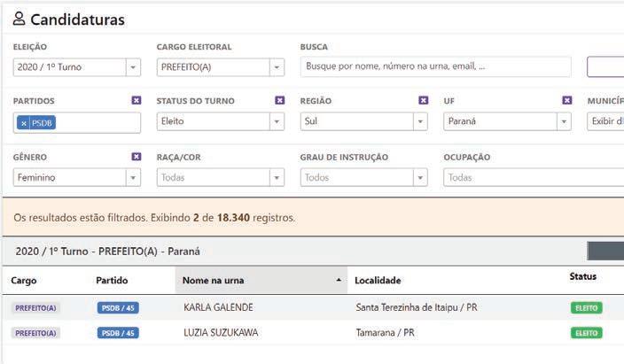Open the Gênero dropdown showing Feminino

[x=133, y=177]
